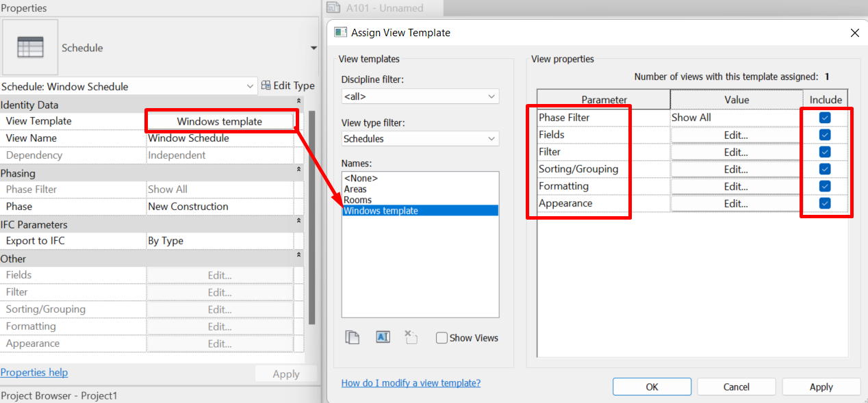Open the View type filter dropdown
The width and height of the screenshot is (868, 403).
pyautogui.click(x=420, y=139)
